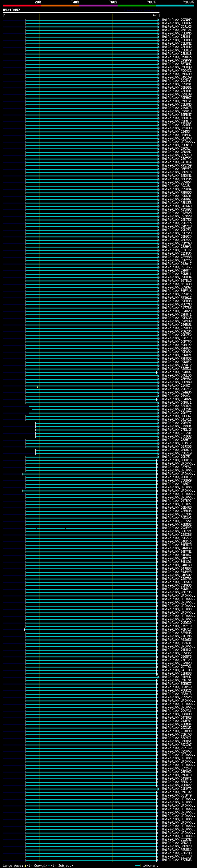Select the UniRef100_Q8H9B1 label
Screen dimensions: 197x868
pos(177,88)
